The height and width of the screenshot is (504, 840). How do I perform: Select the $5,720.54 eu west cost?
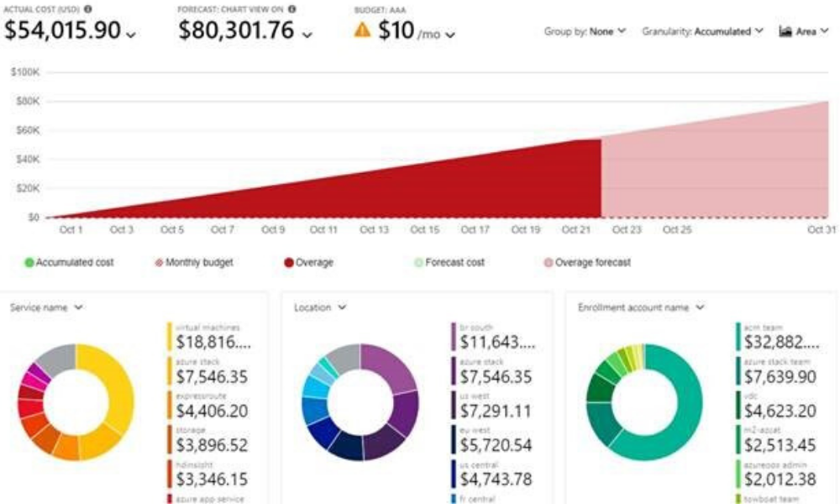point(496,445)
